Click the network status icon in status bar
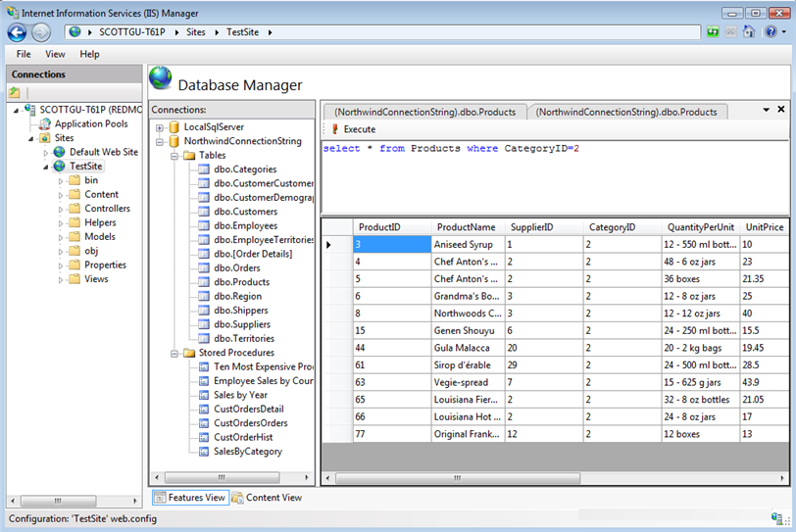 pos(776,518)
